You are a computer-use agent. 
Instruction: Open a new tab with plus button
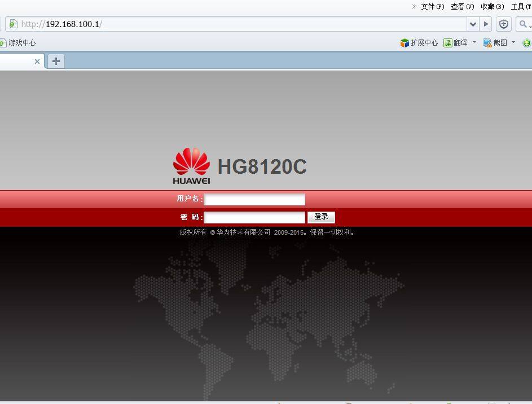pos(56,61)
